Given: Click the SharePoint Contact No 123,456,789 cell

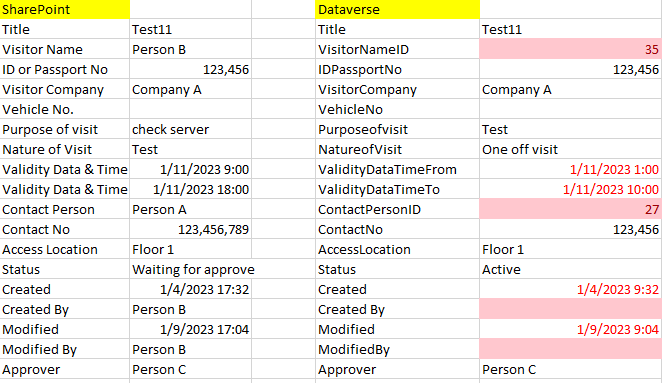Looking at the screenshot, I should tap(190, 229).
